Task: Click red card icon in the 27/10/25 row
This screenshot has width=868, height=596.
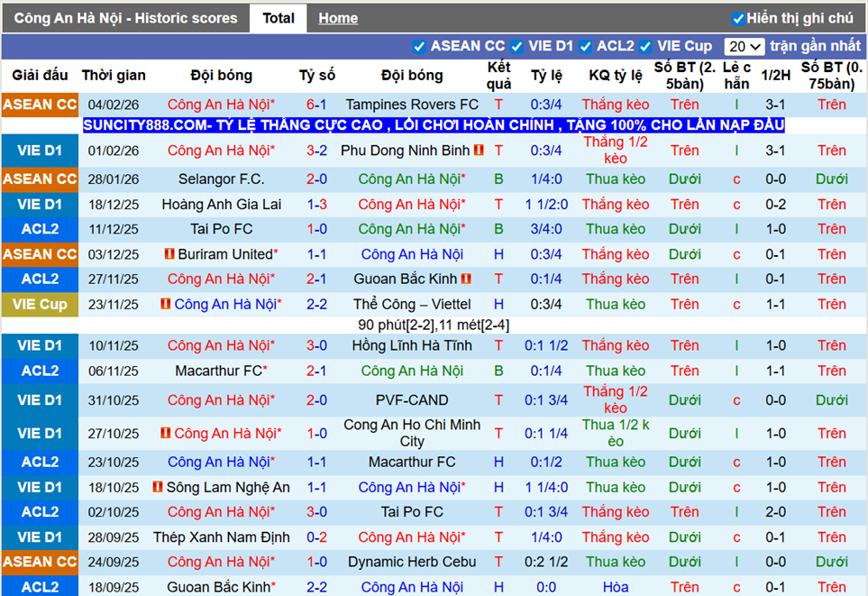Action: pyautogui.click(x=165, y=433)
